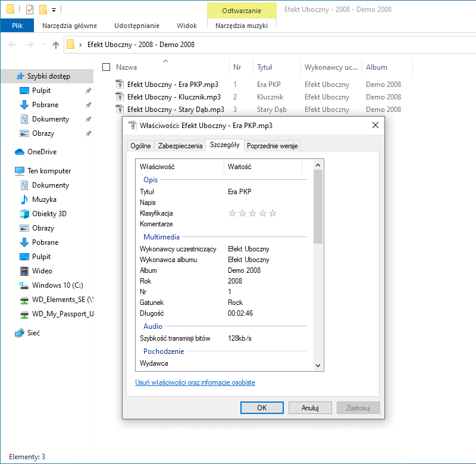Screen dimensions: 476x464
Task: Click the Usuń właściwości oraz informacje osobiste link
Action: click(195, 382)
